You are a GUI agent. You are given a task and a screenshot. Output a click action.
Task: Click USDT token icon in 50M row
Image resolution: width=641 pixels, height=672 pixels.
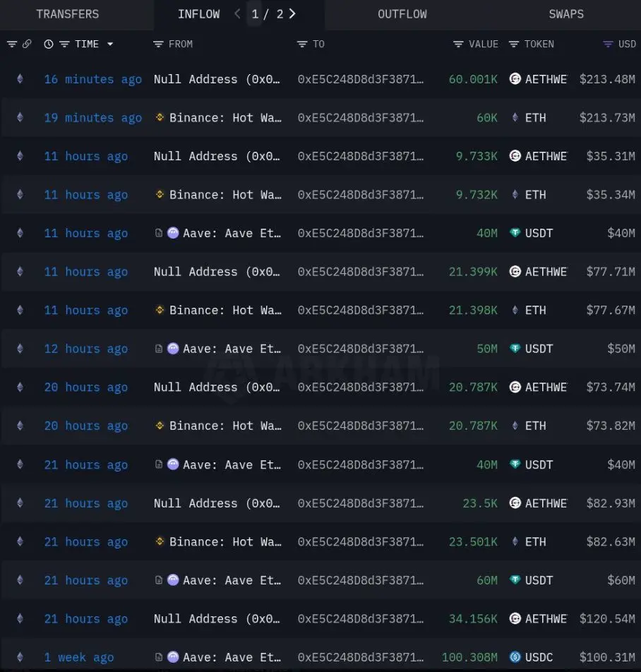point(515,349)
